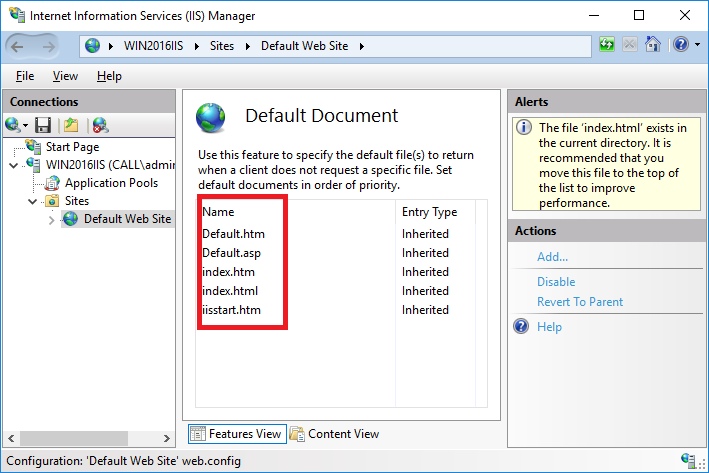Viewport: 709px width, 473px height.
Task: Expand the Default Web Site node
Action: (x=51, y=220)
